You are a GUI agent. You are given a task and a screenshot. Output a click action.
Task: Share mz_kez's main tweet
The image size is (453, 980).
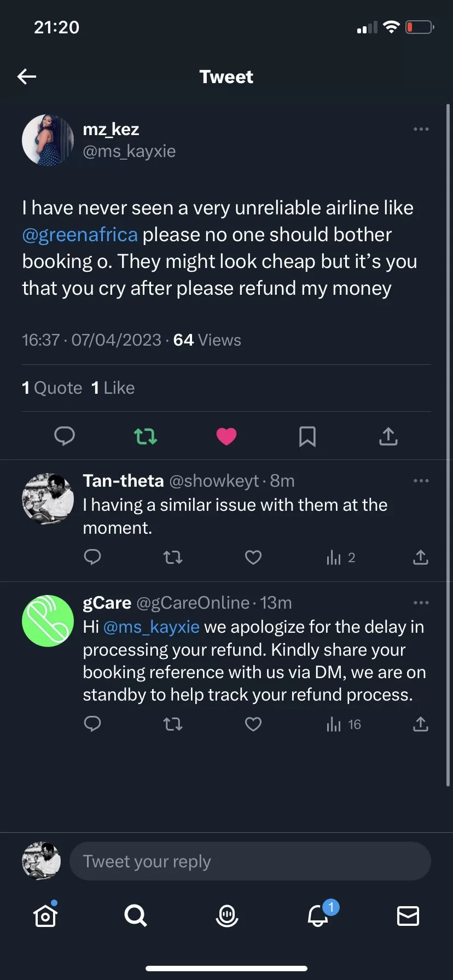[388, 436]
